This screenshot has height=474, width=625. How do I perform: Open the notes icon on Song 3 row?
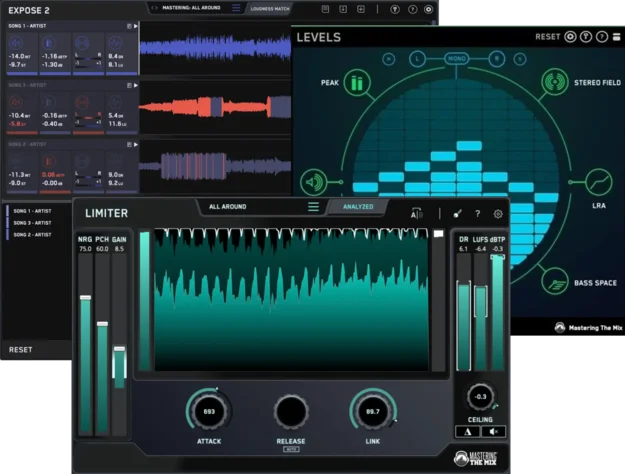(x=129, y=85)
